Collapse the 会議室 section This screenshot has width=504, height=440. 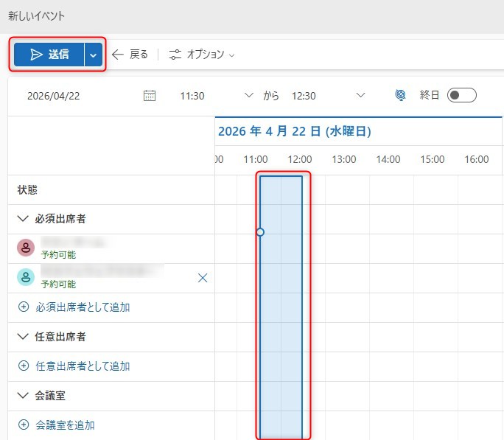coord(23,396)
